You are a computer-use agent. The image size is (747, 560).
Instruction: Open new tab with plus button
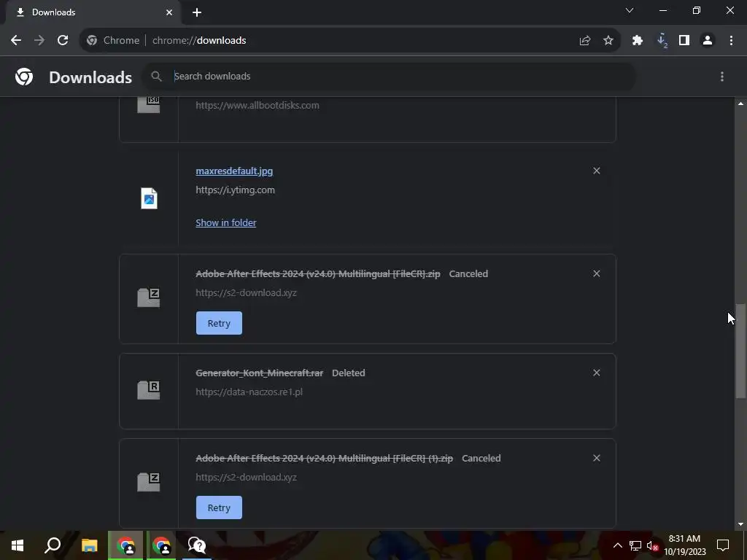[x=197, y=12]
